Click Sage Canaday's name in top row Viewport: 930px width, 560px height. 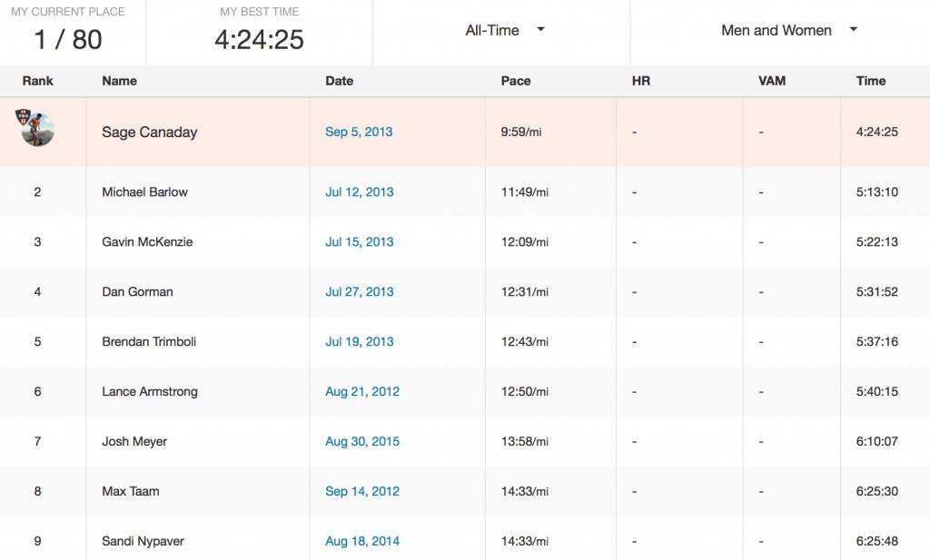(x=149, y=133)
